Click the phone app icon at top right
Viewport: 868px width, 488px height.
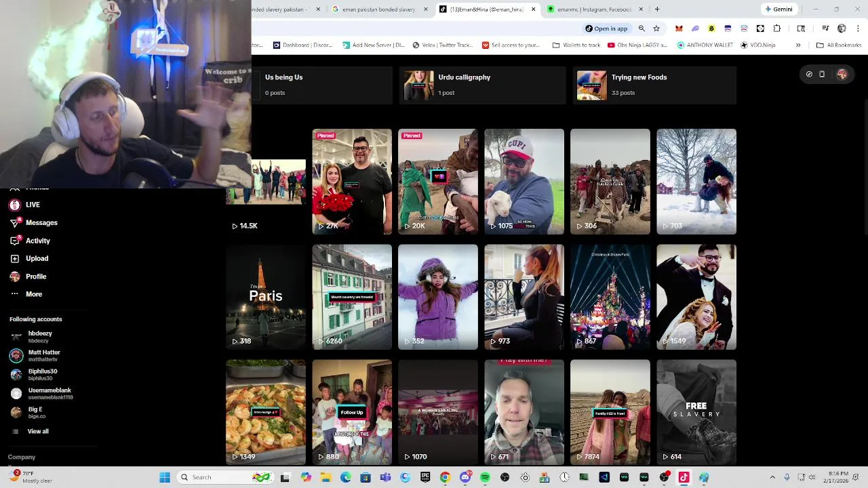click(822, 75)
